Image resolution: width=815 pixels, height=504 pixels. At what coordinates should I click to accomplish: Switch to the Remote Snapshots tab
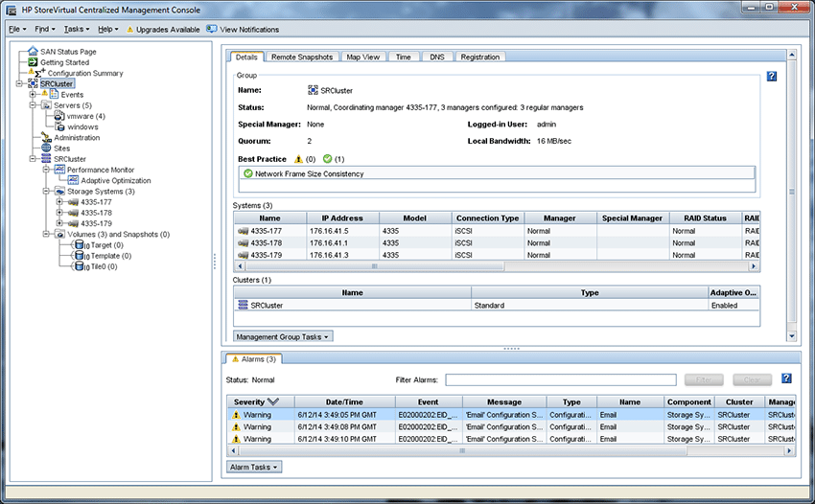tap(302, 57)
